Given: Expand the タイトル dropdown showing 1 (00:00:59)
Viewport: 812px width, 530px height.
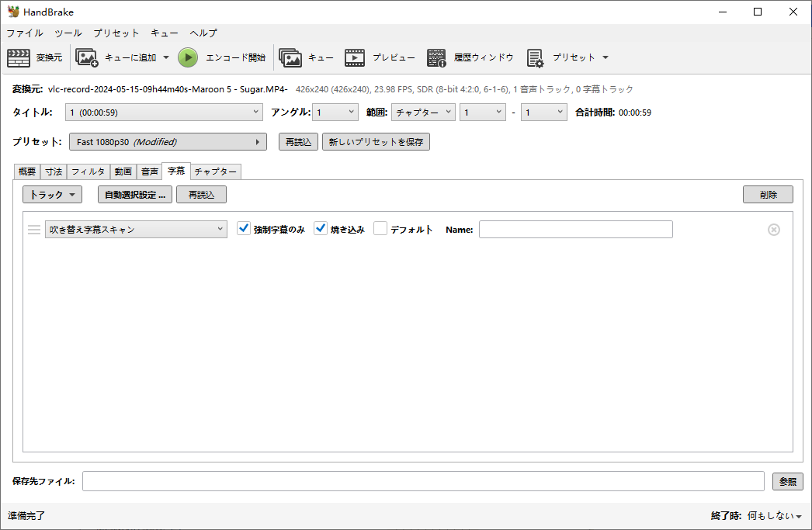Looking at the screenshot, I should click(x=164, y=113).
